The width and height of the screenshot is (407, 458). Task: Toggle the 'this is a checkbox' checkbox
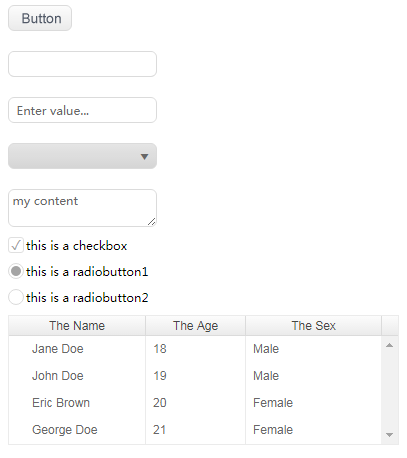click(x=16, y=246)
